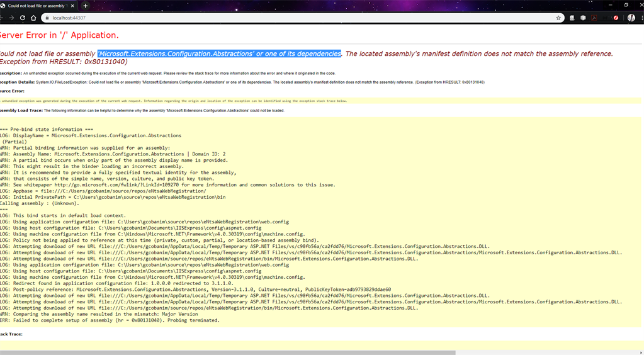Click the '(Partial)' log line
Image resolution: width=644 pixels, height=355 pixels.
14,142
